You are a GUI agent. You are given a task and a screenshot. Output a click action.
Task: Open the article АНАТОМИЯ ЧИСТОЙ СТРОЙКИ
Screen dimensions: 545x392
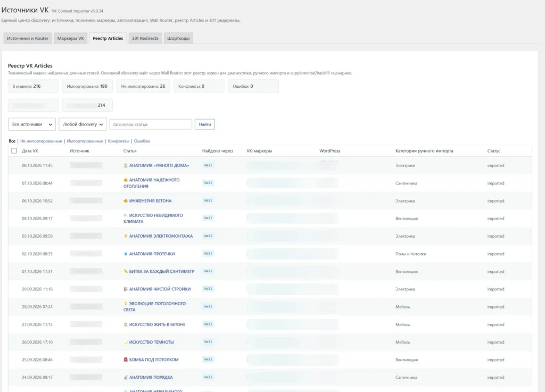[x=160, y=289]
